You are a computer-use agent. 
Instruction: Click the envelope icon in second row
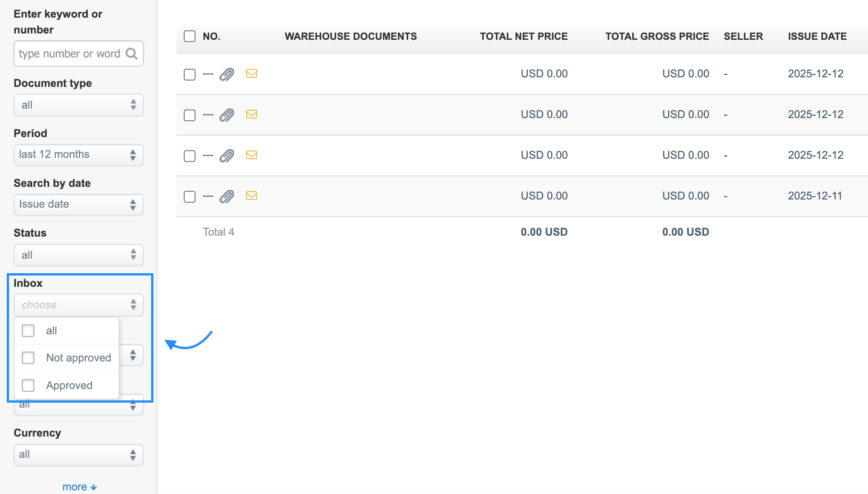click(x=252, y=114)
